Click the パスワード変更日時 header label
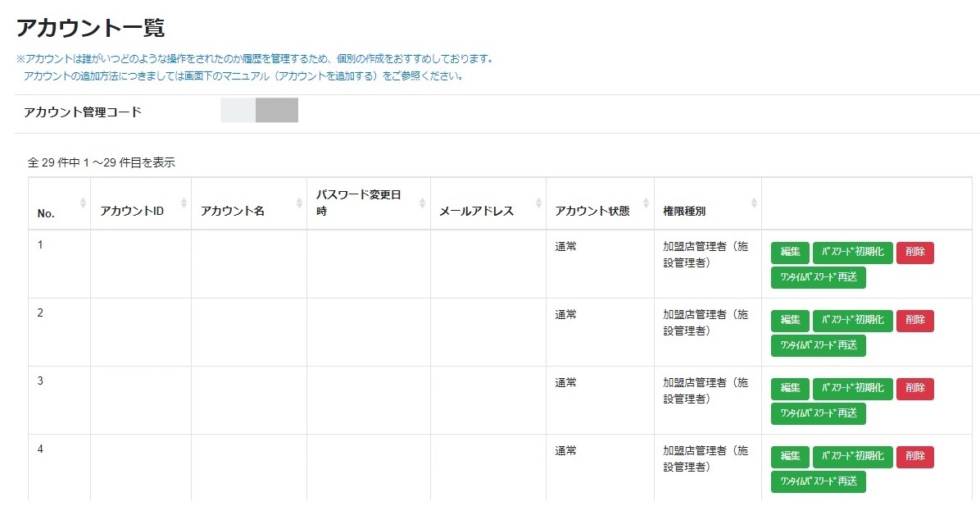980x529 pixels. (358, 203)
